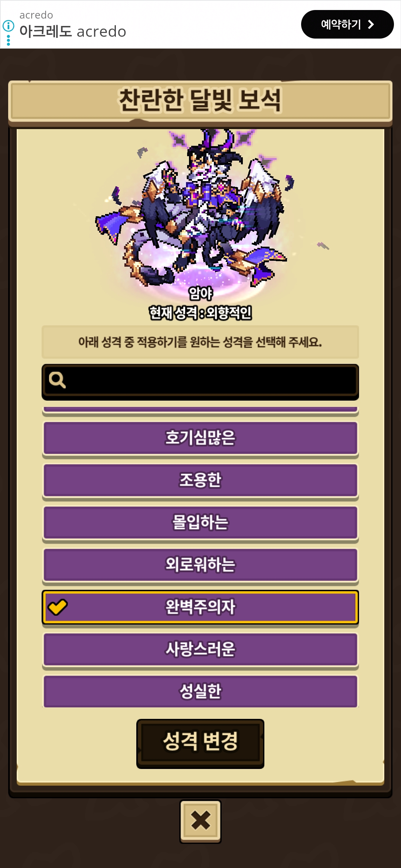Tap the 예약하기 ad button
This screenshot has width=401, height=868.
coord(347,24)
